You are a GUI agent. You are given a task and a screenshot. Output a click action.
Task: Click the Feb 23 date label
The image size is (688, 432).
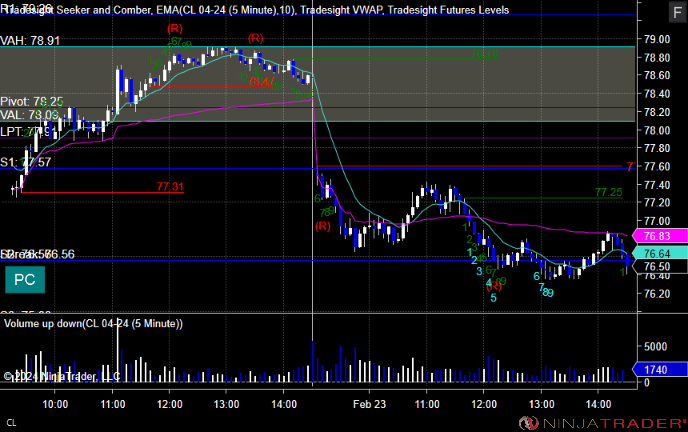369,404
